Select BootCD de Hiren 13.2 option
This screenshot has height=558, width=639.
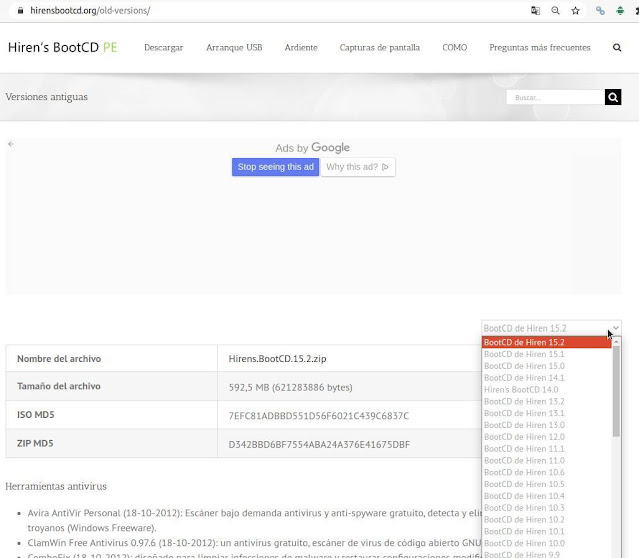(546, 401)
